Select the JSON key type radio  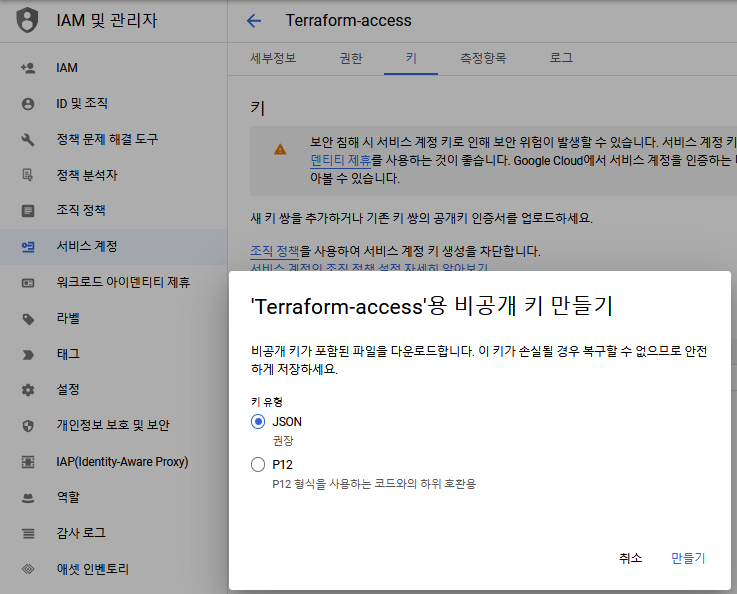pos(258,422)
